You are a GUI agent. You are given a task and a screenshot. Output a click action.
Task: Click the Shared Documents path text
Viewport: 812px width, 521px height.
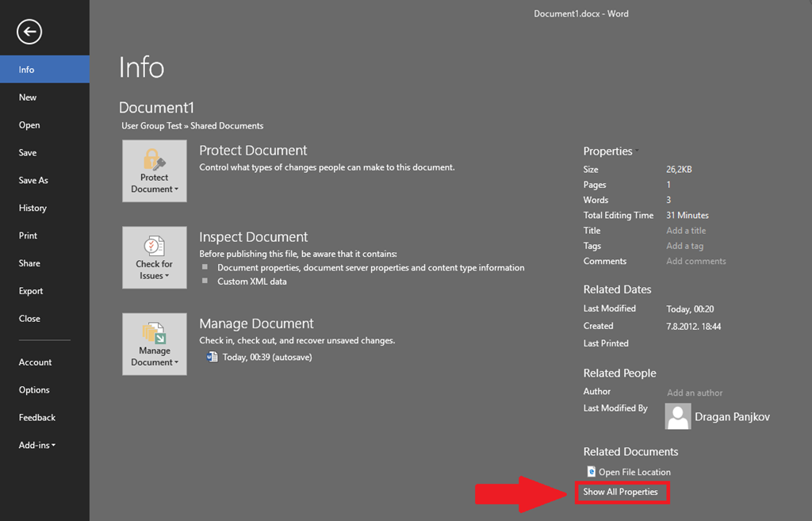pos(227,126)
